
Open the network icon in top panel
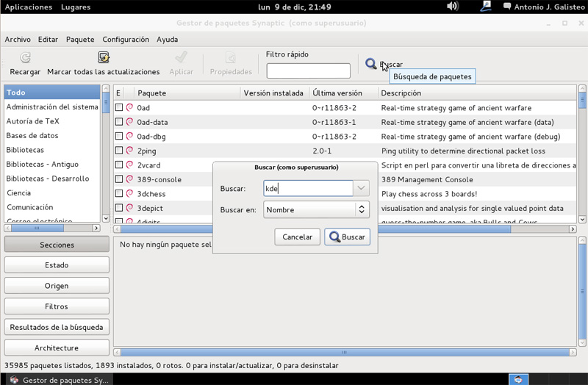point(486,7)
